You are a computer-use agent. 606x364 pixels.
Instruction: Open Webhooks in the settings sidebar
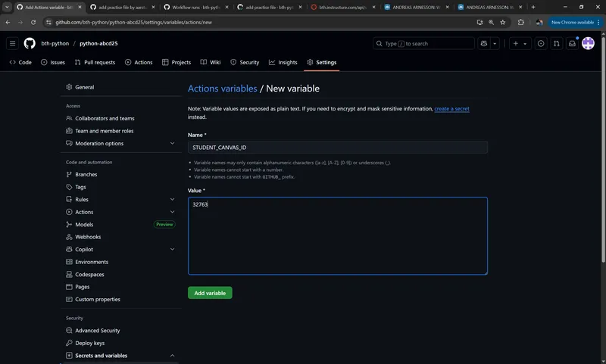(88, 237)
